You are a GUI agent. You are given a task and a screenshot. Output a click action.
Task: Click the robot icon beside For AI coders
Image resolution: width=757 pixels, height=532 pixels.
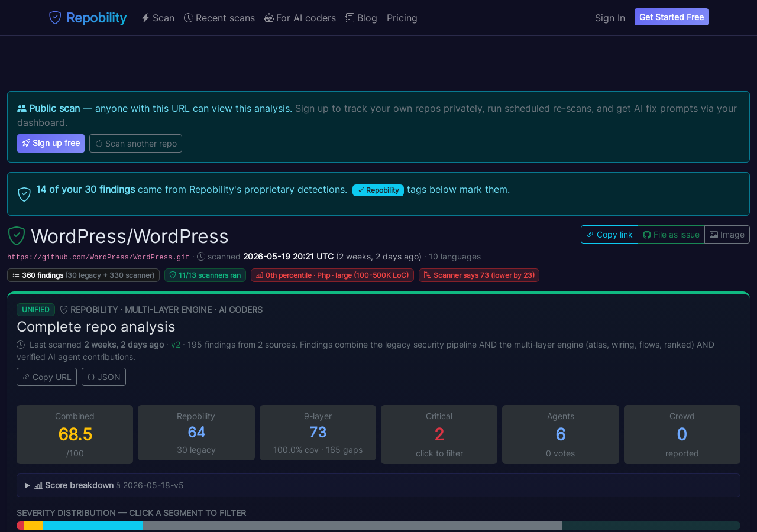269,18
